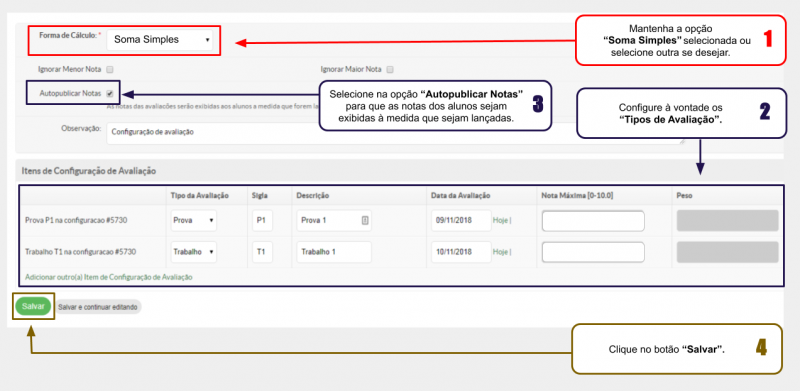The image size is (800, 391).
Task: Click the T1 sigla field
Action: point(262,252)
